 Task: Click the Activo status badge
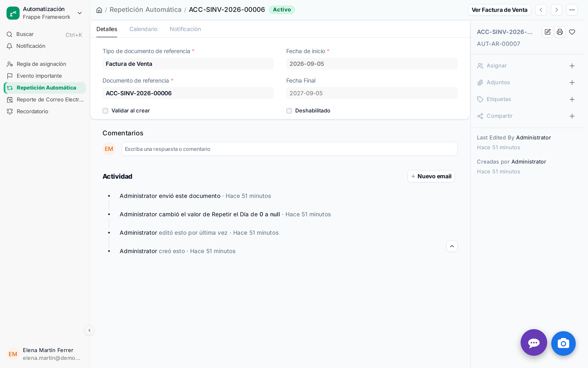(282, 10)
